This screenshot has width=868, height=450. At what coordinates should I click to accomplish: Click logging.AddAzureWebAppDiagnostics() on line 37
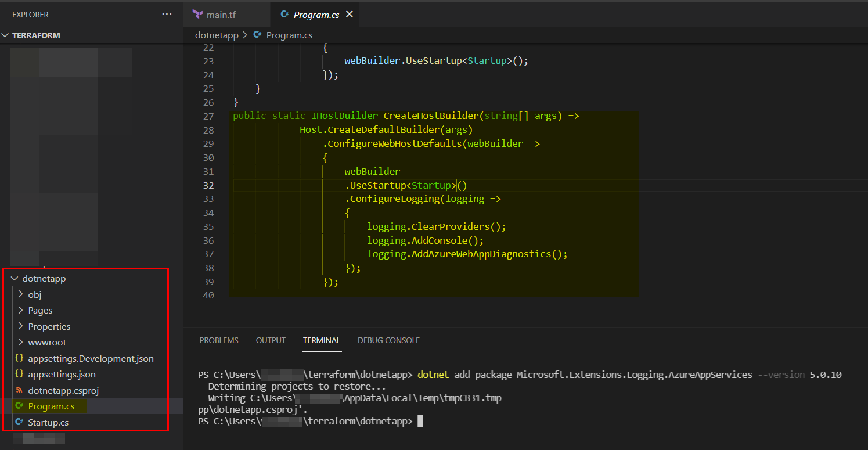click(x=467, y=254)
